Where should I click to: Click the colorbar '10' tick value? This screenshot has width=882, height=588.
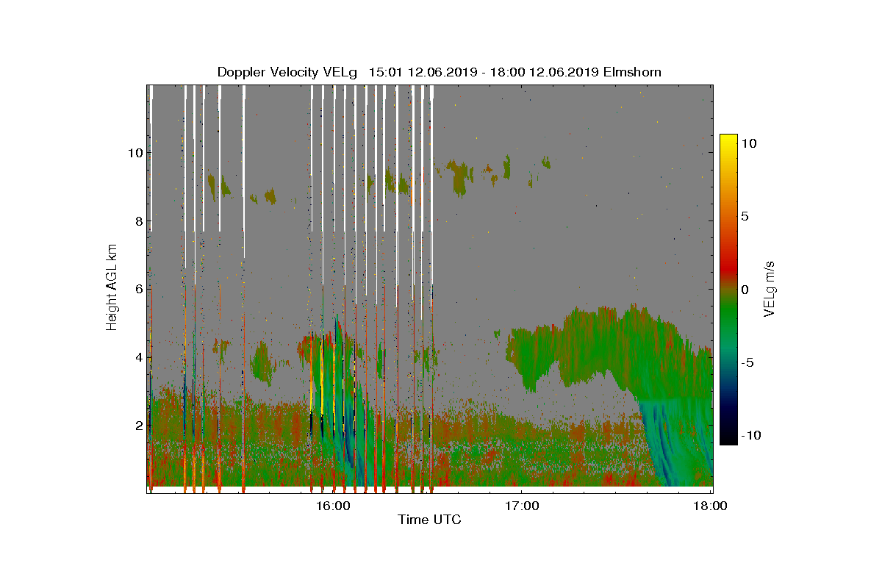tap(749, 144)
